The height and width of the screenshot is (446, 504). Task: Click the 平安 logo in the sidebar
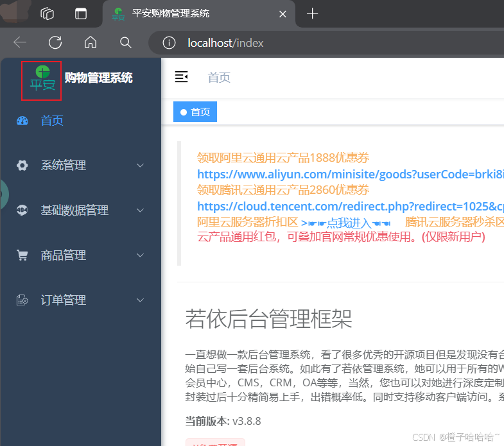[x=42, y=78]
